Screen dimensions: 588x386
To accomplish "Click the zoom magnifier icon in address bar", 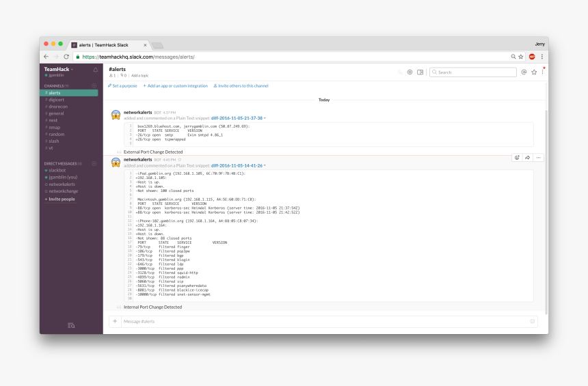I will click(x=513, y=57).
